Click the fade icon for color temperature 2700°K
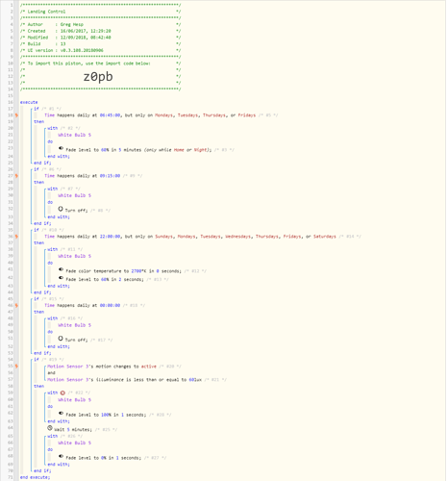This screenshot has height=481, width=448. pyautogui.click(x=61, y=269)
